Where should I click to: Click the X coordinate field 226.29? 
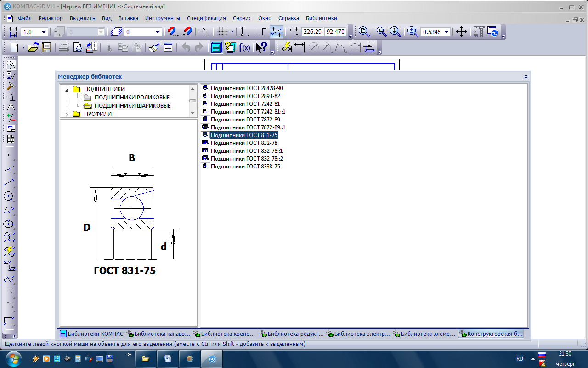(312, 32)
